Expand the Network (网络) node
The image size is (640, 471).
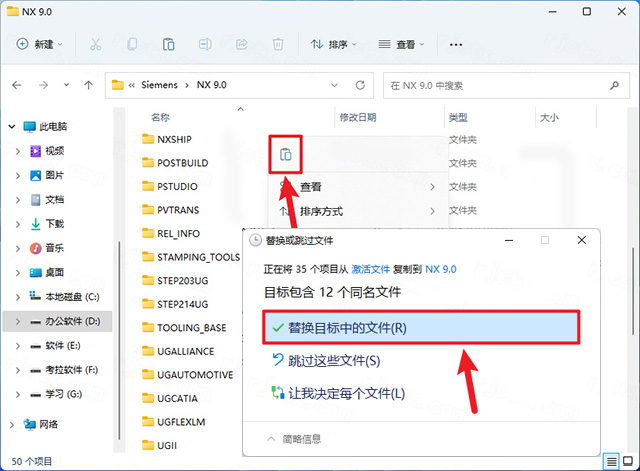12,425
